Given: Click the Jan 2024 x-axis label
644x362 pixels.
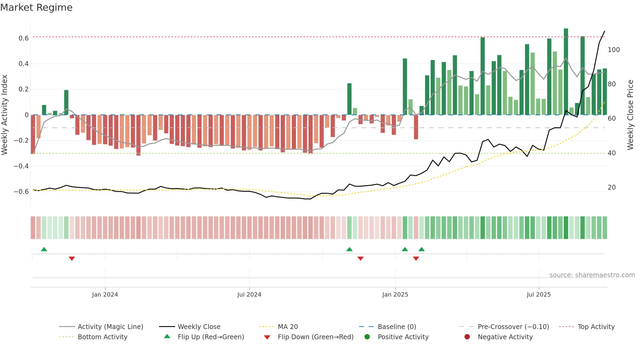Looking at the screenshot, I should [105, 294].
